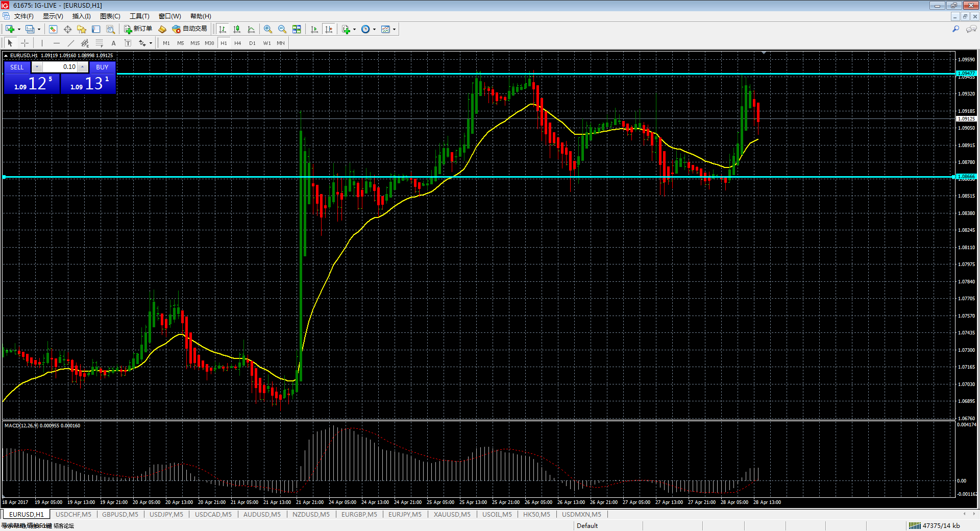Toggle the 自动交易 auto trading button
980x531 pixels.
[190, 29]
